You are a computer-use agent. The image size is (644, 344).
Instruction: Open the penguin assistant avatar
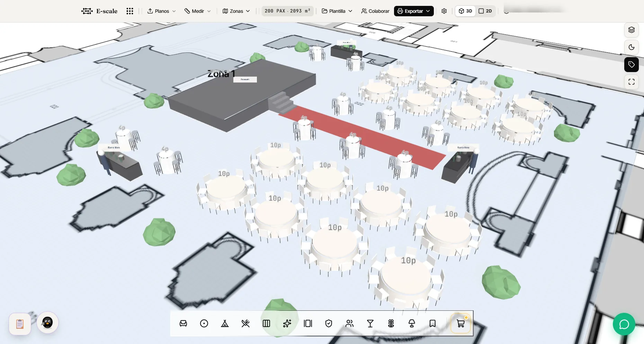(x=47, y=323)
